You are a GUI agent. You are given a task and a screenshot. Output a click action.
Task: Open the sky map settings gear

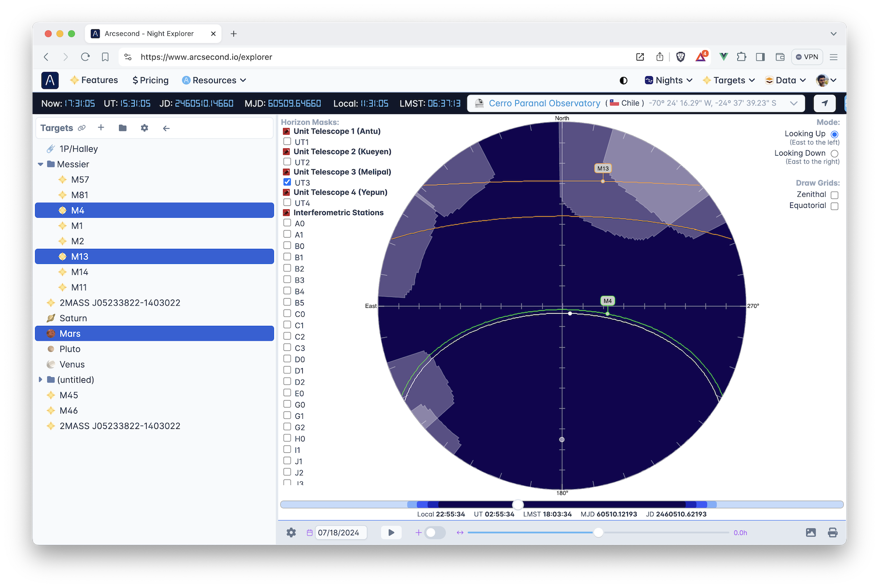point(291,532)
